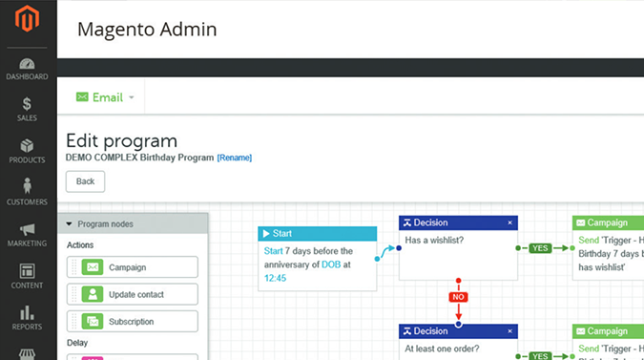Click the Back button
The width and height of the screenshot is (644, 360).
point(86,181)
